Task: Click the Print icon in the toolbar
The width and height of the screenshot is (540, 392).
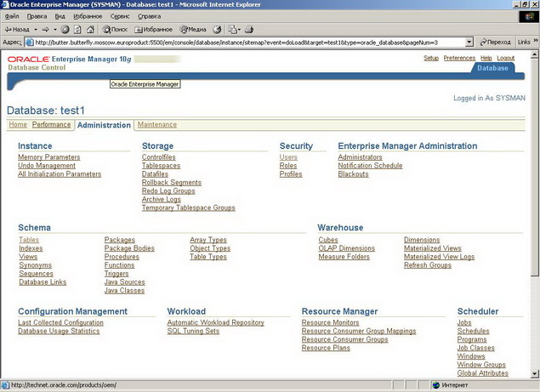Action: tap(249, 30)
